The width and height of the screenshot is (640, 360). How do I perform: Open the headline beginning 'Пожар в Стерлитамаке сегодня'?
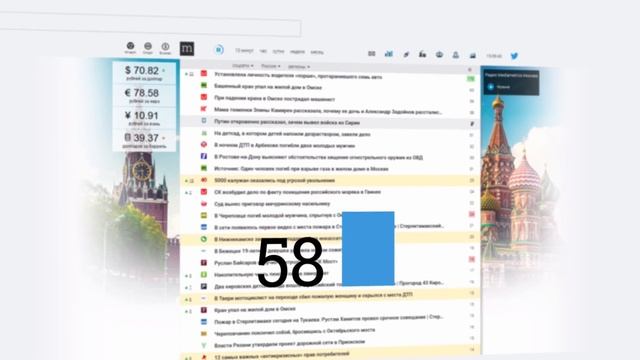click(x=329, y=319)
